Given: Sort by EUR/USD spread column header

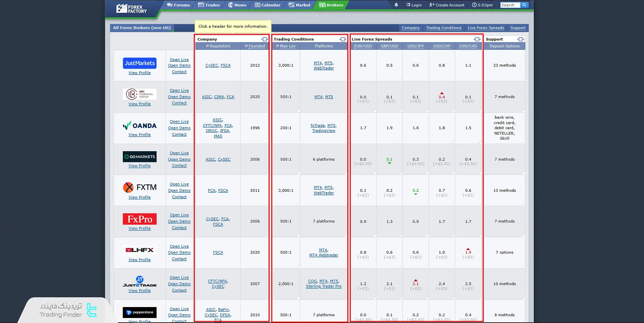Looking at the screenshot, I should tap(363, 46).
